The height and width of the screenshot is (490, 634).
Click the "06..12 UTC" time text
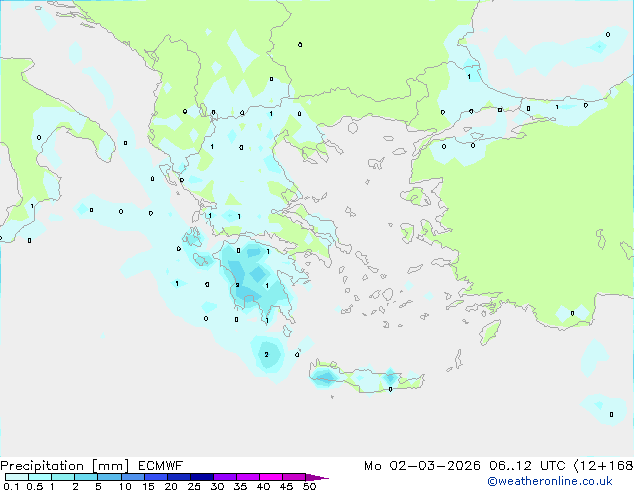(x=527, y=466)
